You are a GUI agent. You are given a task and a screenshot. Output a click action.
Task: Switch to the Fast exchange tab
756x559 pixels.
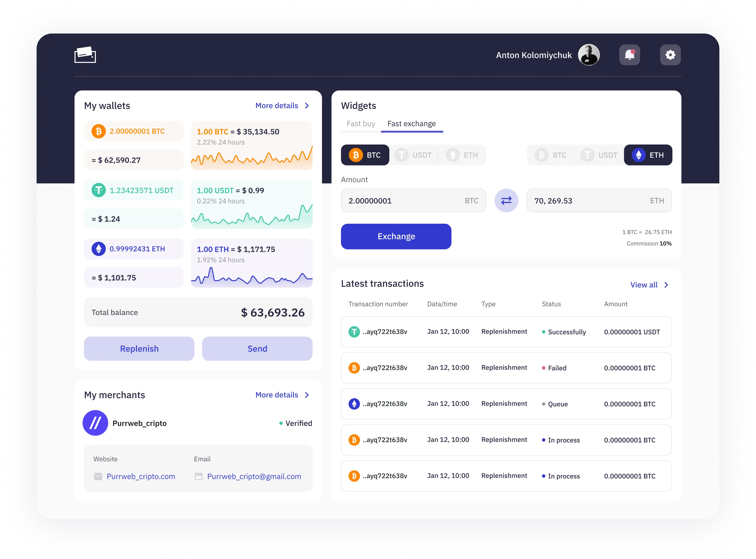pyautogui.click(x=411, y=124)
